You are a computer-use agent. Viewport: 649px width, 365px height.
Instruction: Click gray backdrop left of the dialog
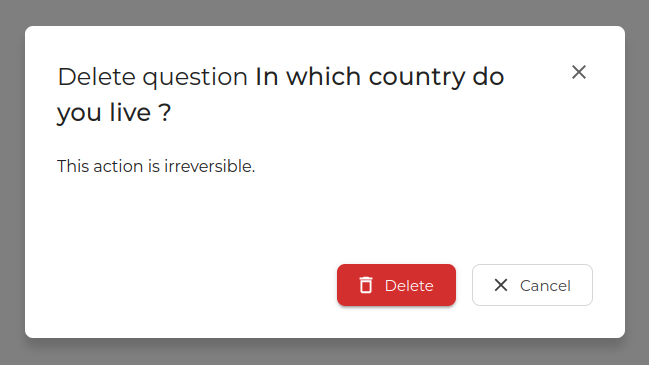pyautogui.click(x=12, y=182)
